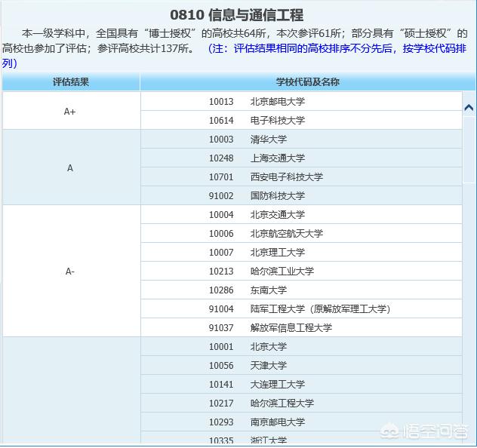The image size is (477, 448).
Task: Click the row 91004 陆军工程大学
Action: [301, 308]
